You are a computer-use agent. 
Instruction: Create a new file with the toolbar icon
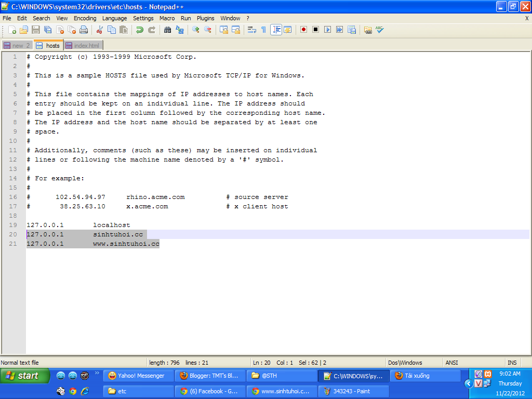coord(12,30)
